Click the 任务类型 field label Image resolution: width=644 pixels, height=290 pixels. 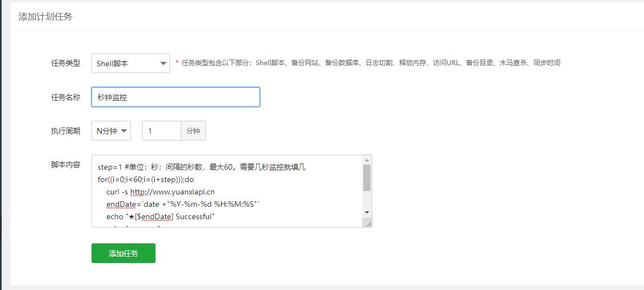tap(66, 64)
